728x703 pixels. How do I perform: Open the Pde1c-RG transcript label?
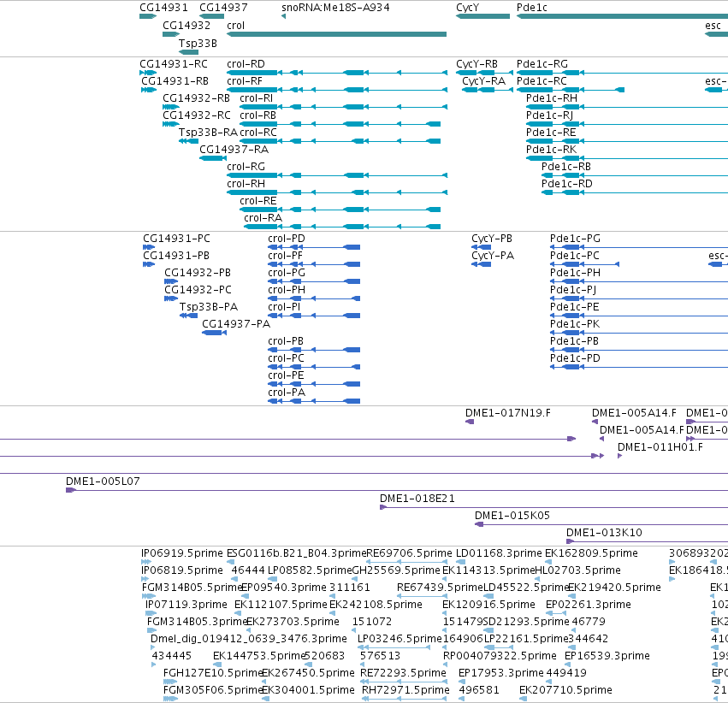542,63
